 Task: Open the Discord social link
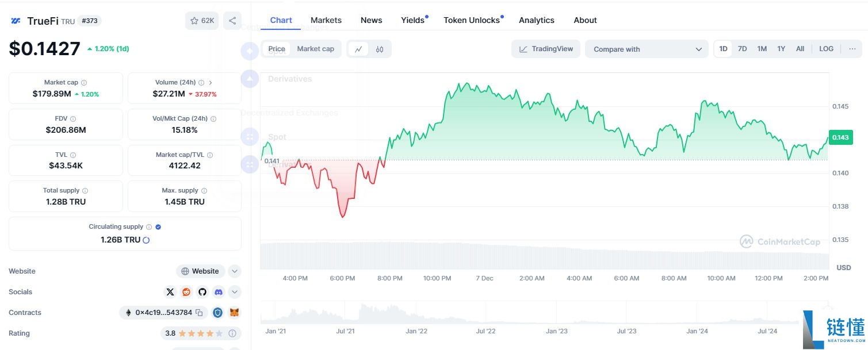click(219, 292)
